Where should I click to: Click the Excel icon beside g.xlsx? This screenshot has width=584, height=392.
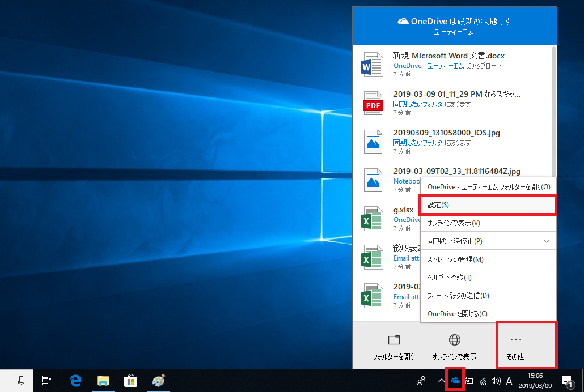pyautogui.click(x=372, y=219)
